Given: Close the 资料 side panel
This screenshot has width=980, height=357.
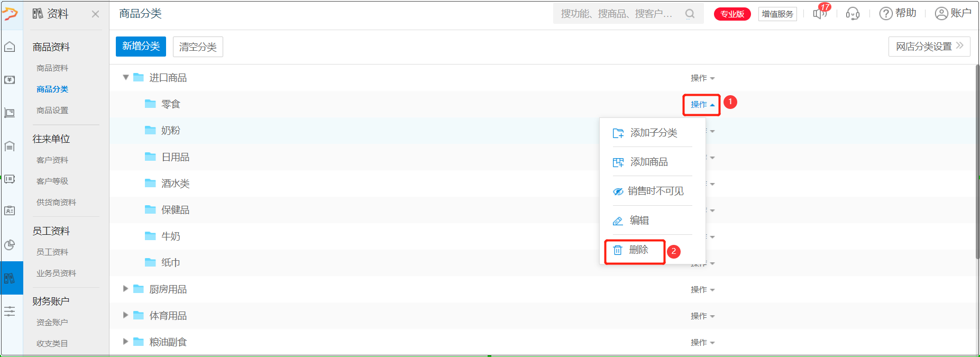Looking at the screenshot, I should tap(95, 14).
